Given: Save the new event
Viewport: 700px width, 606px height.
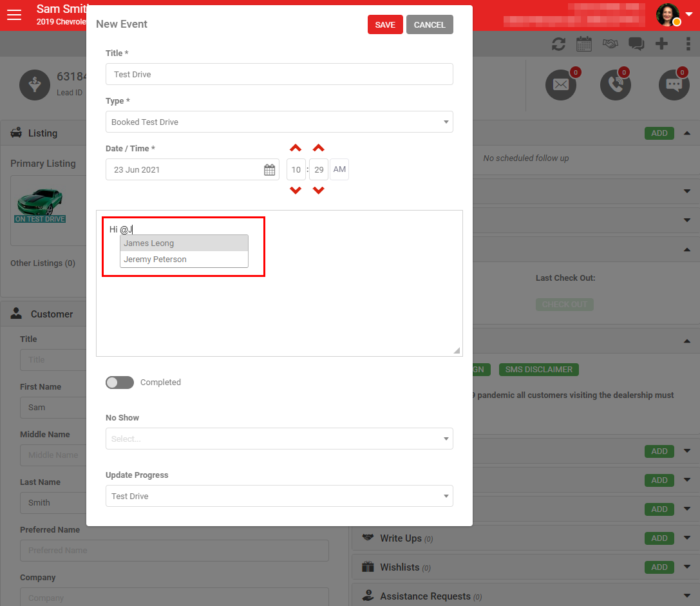Looking at the screenshot, I should (385, 24).
